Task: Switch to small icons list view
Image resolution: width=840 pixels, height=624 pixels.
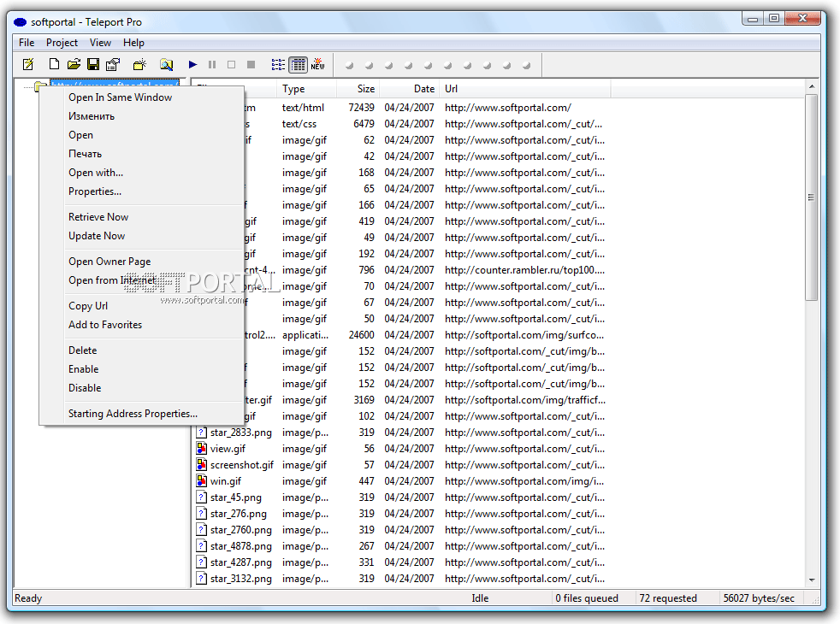Action: tap(278, 65)
